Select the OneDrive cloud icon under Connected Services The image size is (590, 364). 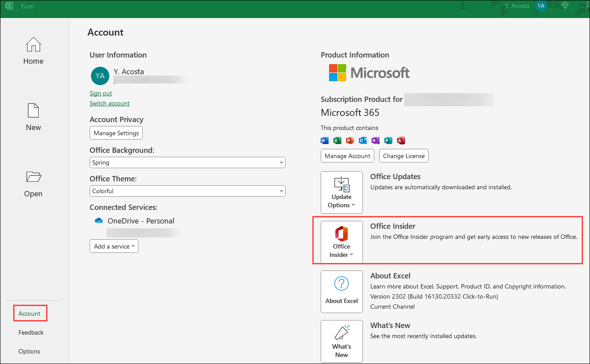click(98, 220)
